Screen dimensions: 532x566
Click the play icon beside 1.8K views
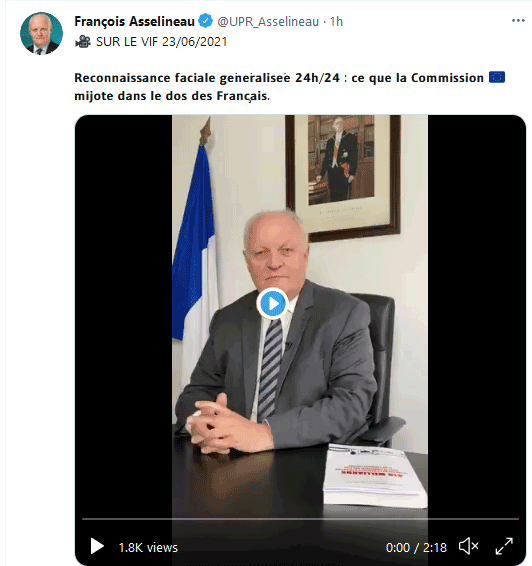(x=97, y=546)
